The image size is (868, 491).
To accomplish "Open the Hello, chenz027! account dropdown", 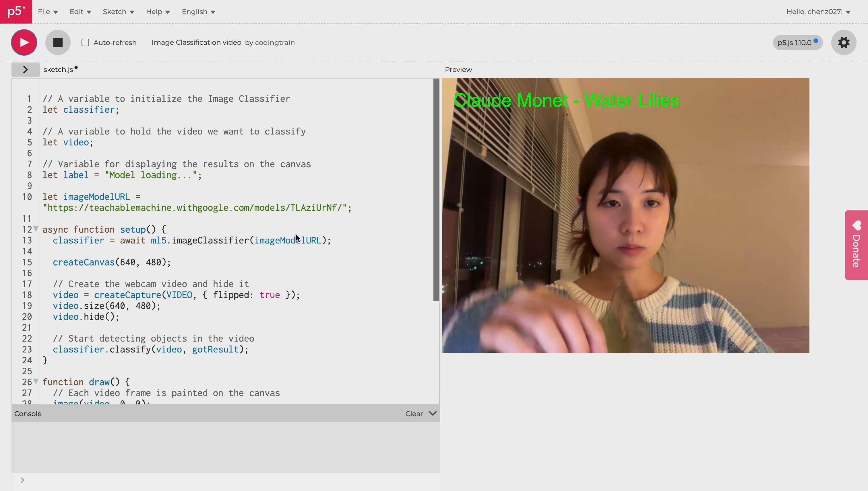I will tap(818, 12).
